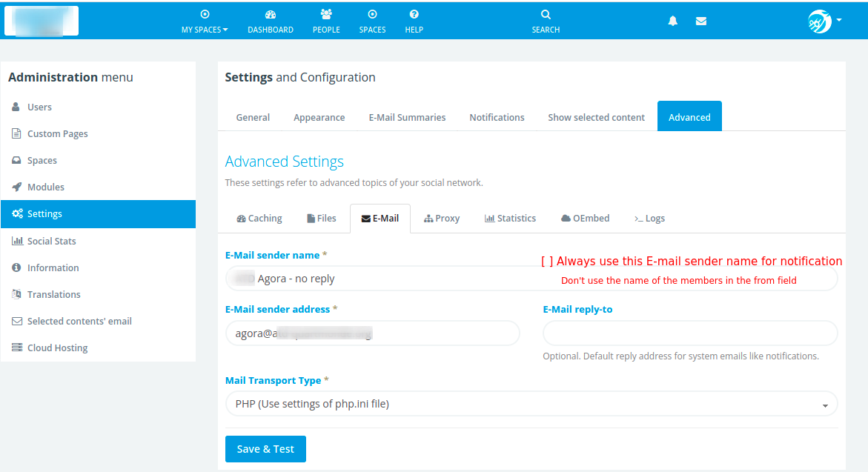This screenshot has height=472, width=868.
Task: Check notifications via the bell icon
Action: [x=672, y=21]
